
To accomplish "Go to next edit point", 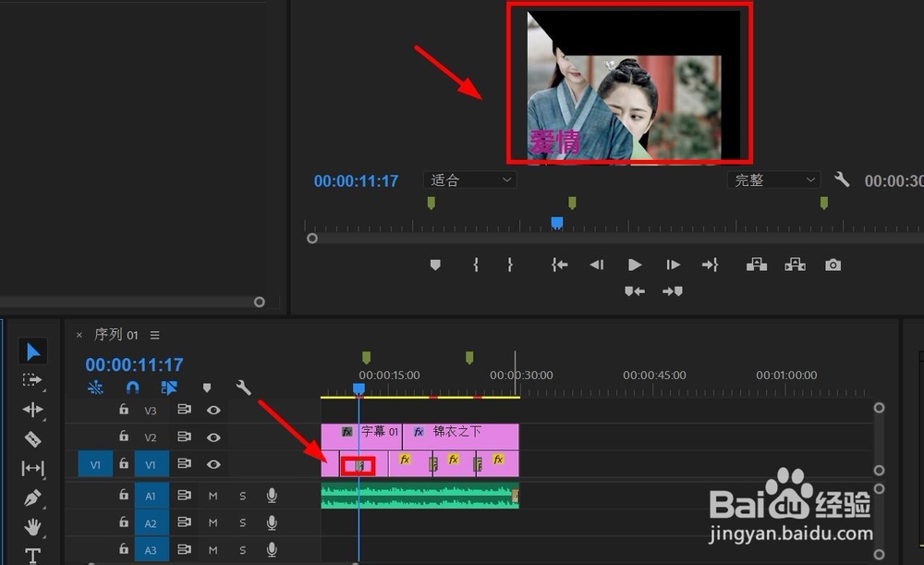I will 673,290.
